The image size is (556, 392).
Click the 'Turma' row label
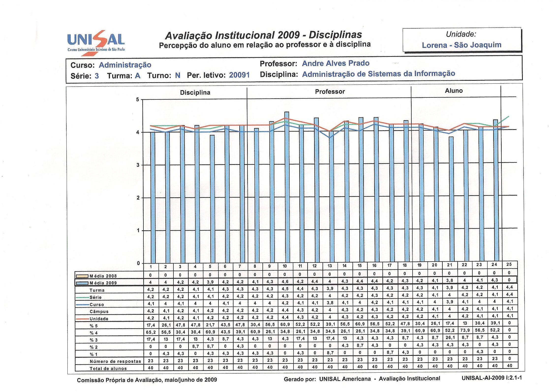point(97,290)
